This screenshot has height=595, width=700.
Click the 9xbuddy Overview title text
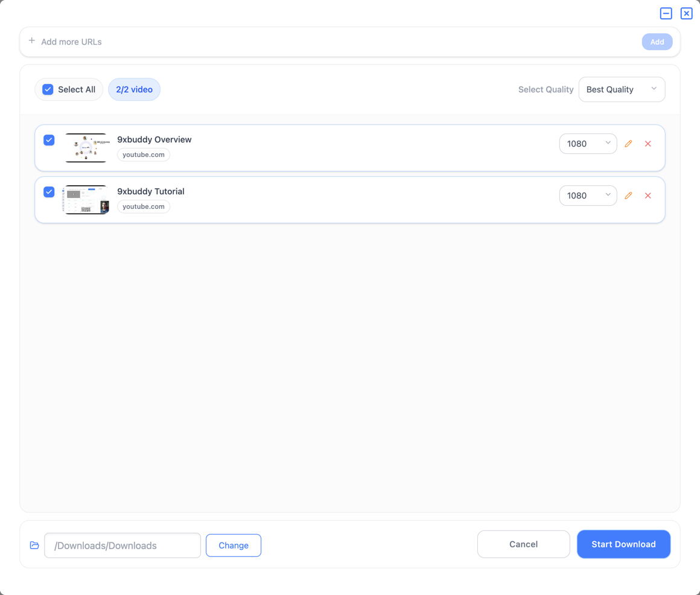154,139
